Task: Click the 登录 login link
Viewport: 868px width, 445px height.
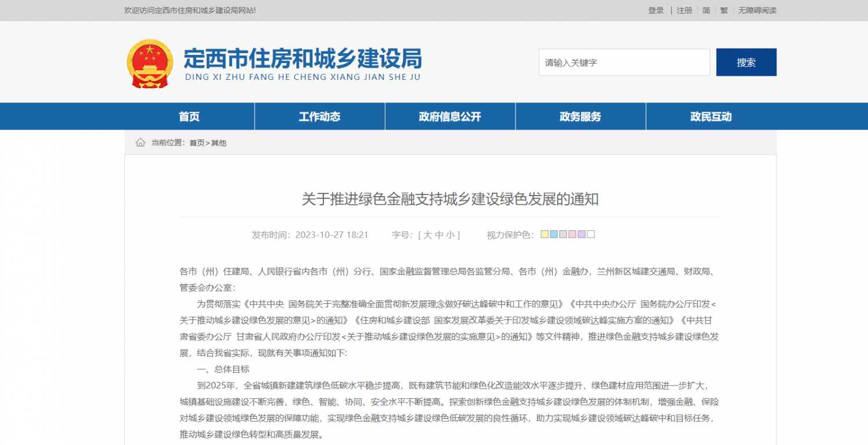Action: [656, 10]
